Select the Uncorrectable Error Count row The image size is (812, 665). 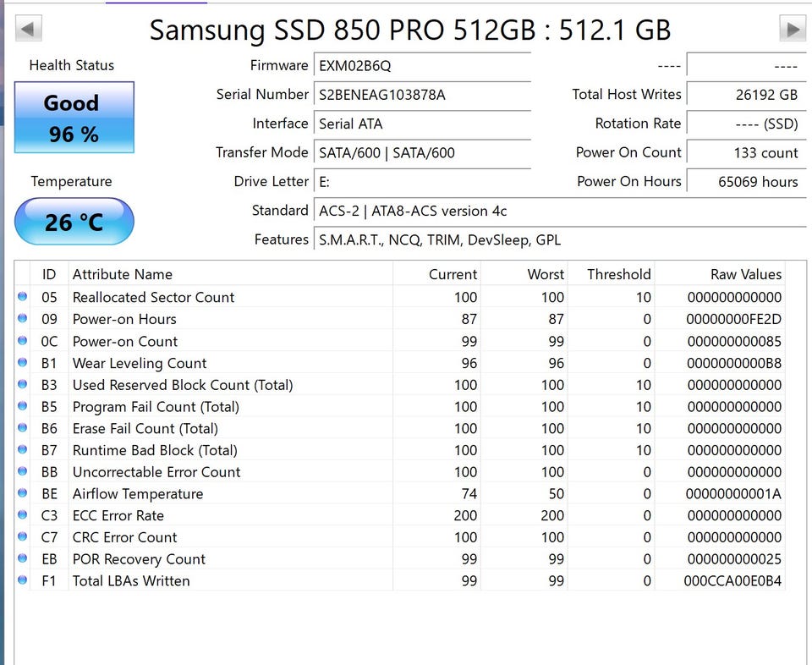pyautogui.click(x=400, y=472)
